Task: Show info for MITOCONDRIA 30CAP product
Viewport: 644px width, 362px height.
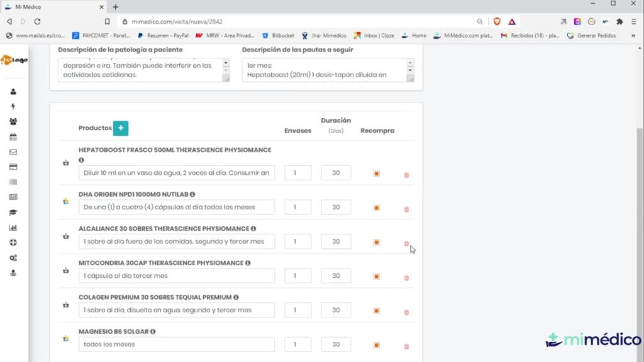Action: (248, 263)
